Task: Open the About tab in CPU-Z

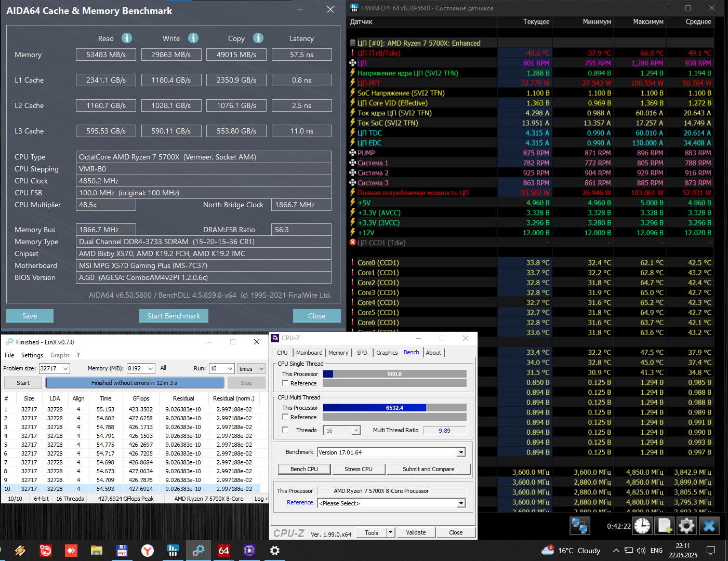Action: coord(433,353)
